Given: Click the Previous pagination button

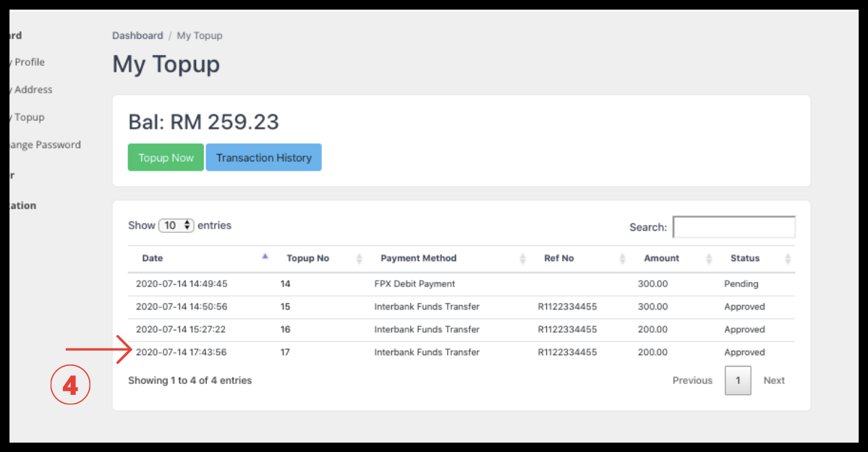Looking at the screenshot, I should click(x=692, y=380).
